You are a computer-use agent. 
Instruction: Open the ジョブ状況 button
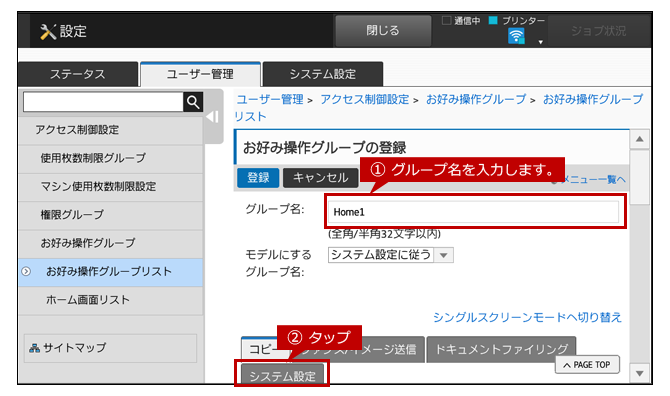click(598, 31)
